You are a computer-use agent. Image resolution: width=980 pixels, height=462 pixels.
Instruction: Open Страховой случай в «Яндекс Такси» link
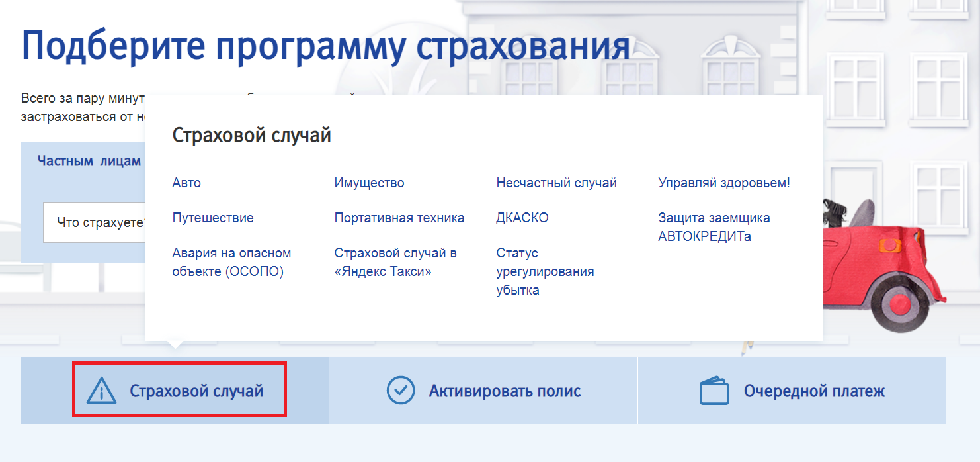(x=395, y=262)
